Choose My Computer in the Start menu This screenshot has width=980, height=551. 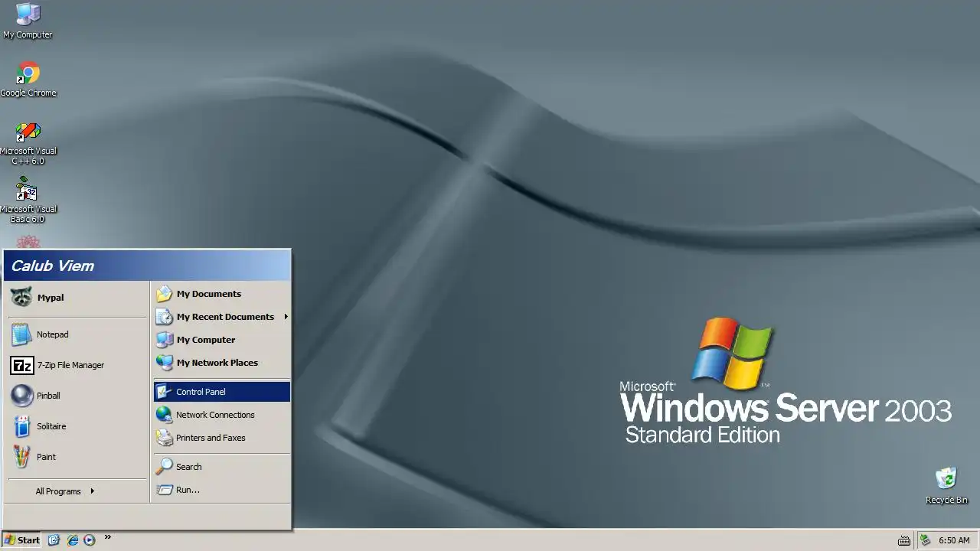point(222,340)
